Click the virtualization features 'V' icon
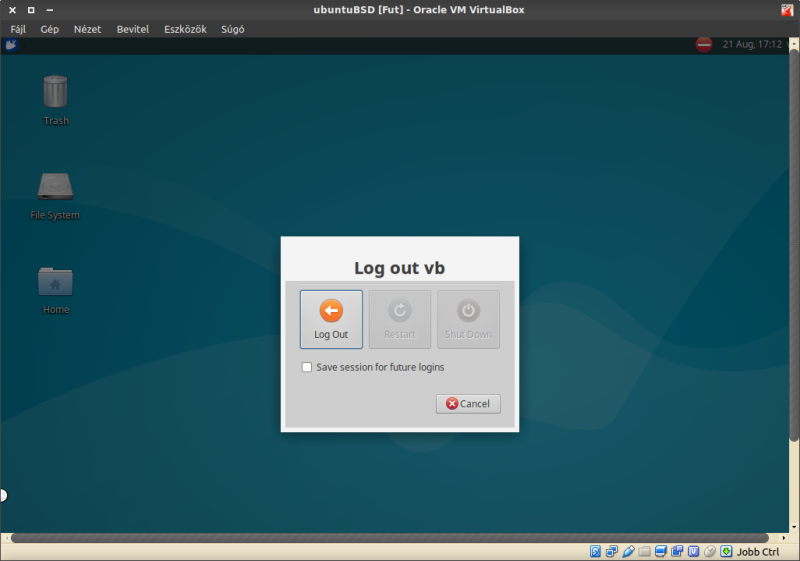800x561 pixels. click(693, 551)
